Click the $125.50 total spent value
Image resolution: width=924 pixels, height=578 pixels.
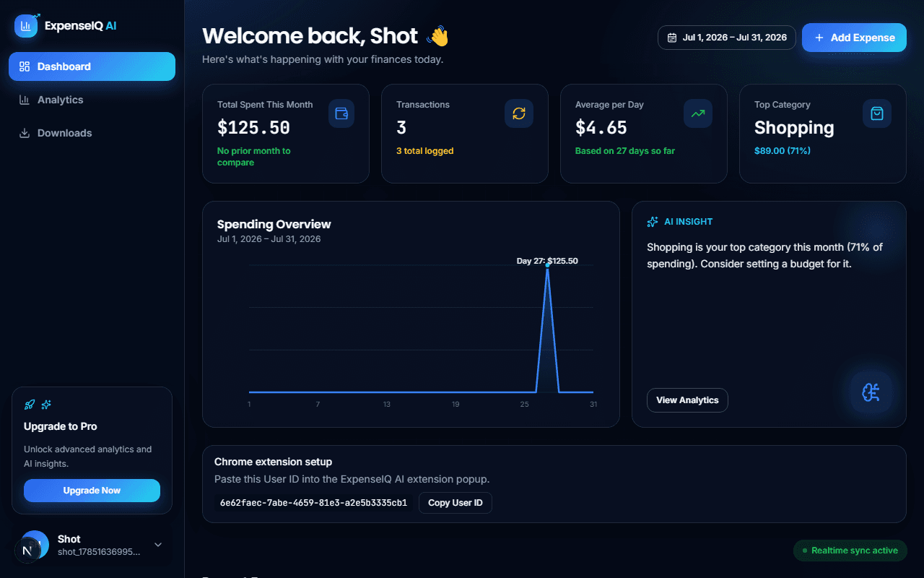tap(253, 128)
